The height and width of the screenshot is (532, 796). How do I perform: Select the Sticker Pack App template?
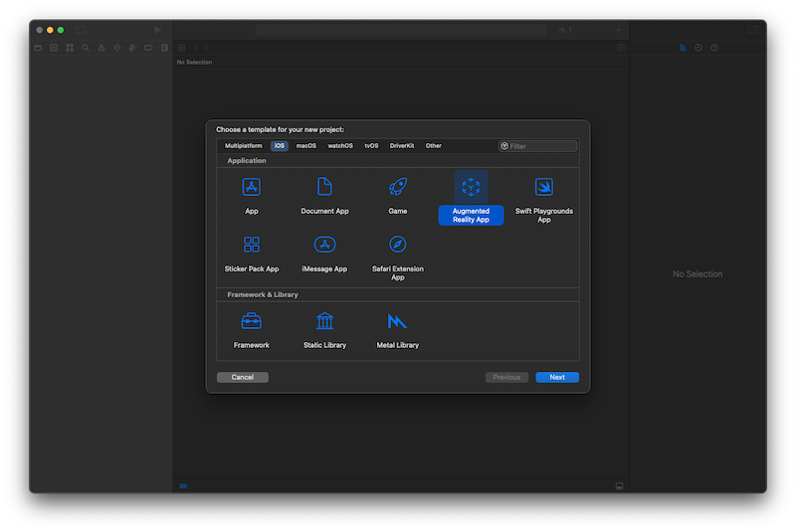pyautogui.click(x=252, y=255)
